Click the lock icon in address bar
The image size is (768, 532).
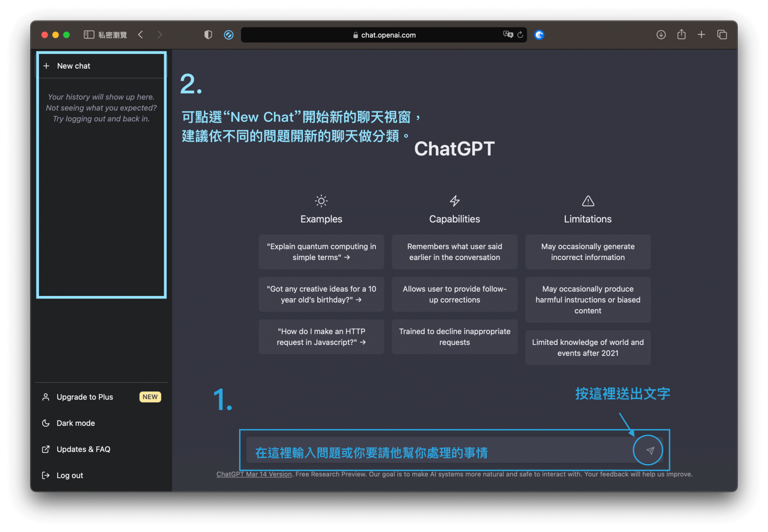[x=356, y=35]
